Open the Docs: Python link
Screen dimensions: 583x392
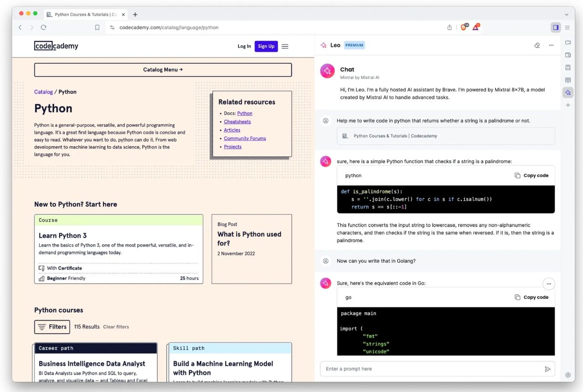[x=244, y=113]
